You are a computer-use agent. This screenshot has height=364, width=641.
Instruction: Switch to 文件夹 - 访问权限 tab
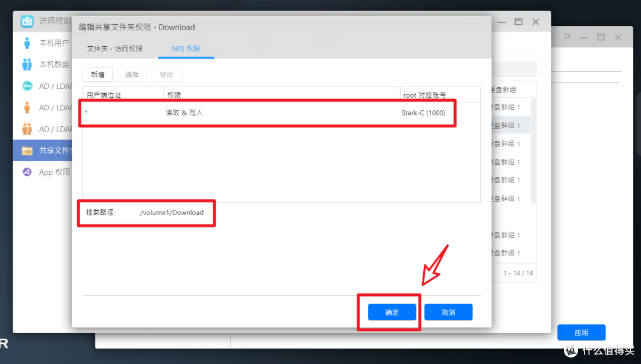coord(115,49)
